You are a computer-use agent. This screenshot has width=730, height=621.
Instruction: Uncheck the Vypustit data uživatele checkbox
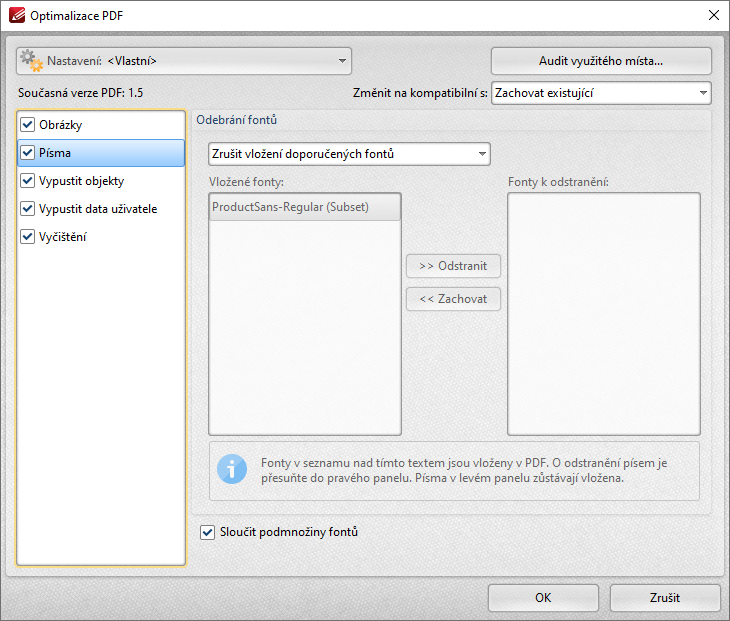pyautogui.click(x=27, y=209)
